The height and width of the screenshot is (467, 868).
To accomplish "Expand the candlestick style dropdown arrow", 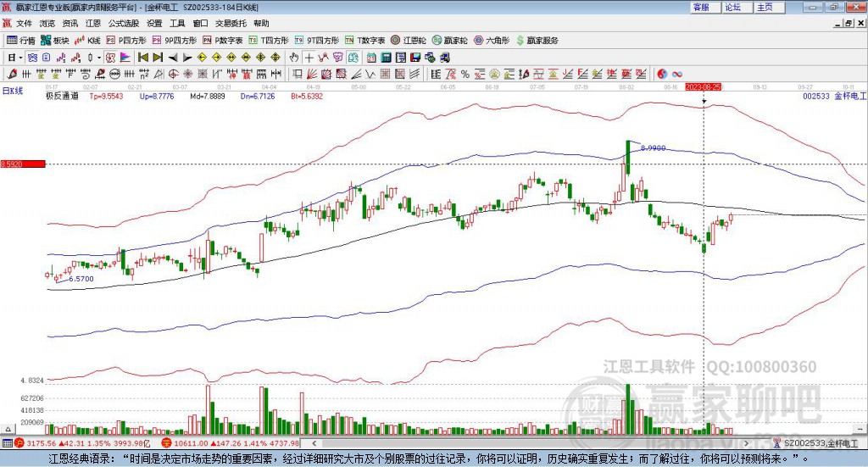I will [99, 58].
